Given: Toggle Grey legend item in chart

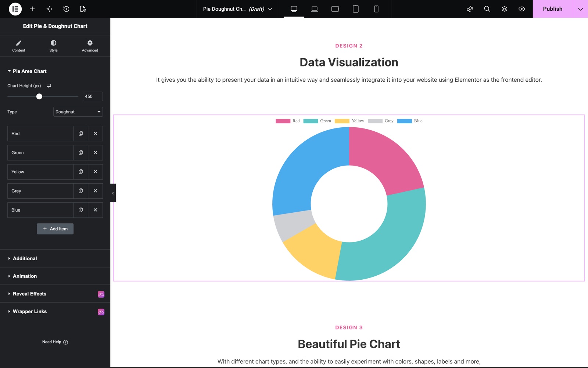Looking at the screenshot, I should click(x=381, y=121).
